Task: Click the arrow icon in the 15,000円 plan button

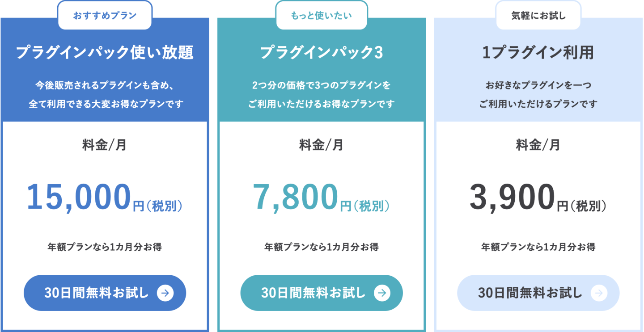Action: [165, 293]
